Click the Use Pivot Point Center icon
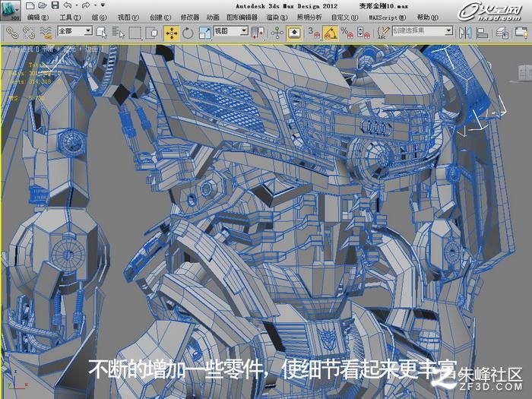 tap(258, 33)
